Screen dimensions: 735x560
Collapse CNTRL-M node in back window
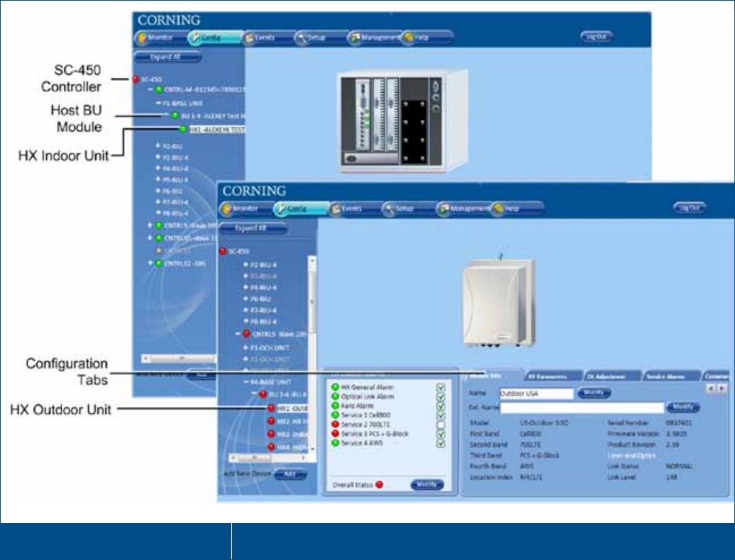pyautogui.click(x=150, y=89)
